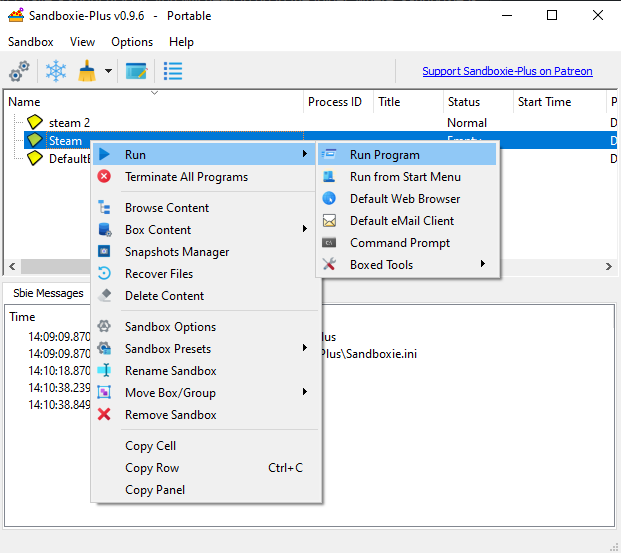This screenshot has width=621, height=553.
Task: Click the Status column header
Action: [x=478, y=102]
